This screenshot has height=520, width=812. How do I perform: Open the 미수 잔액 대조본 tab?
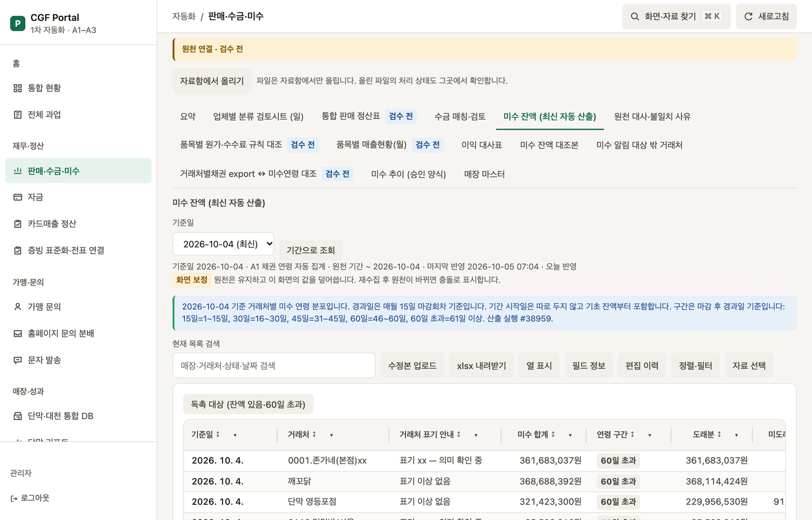(549, 145)
